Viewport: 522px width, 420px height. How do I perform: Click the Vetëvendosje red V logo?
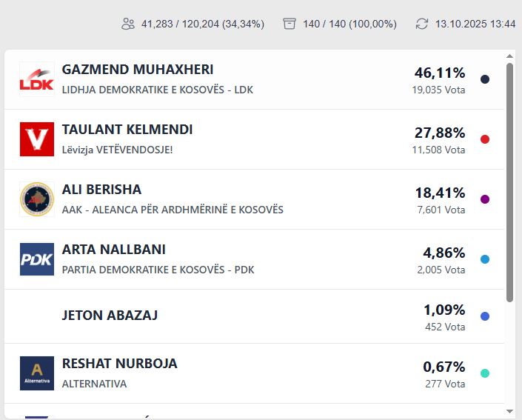point(37,139)
